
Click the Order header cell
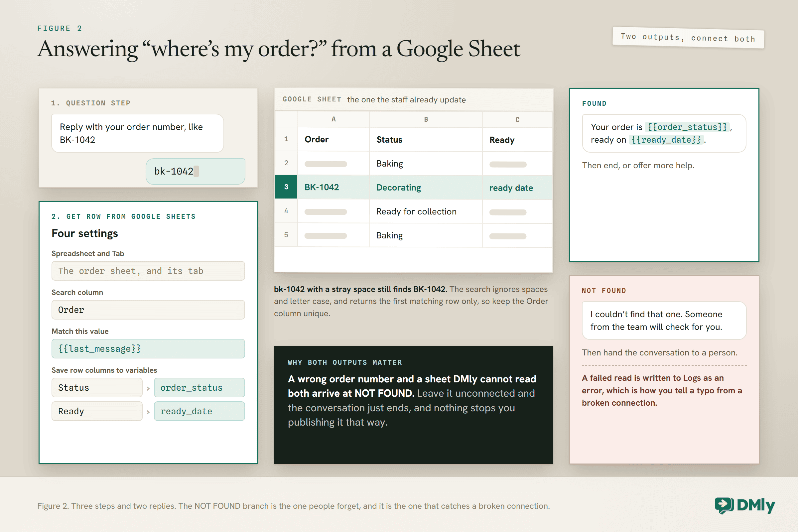pyautogui.click(x=333, y=139)
